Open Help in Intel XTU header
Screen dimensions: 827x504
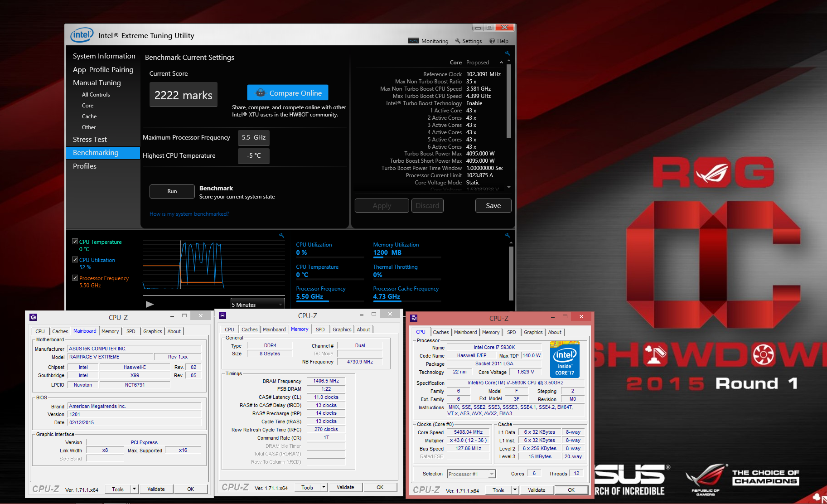point(498,41)
